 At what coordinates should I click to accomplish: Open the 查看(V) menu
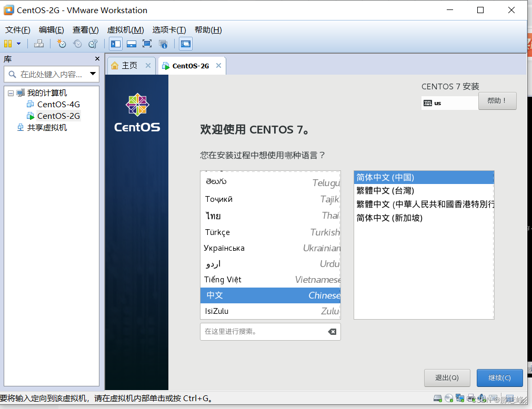click(x=85, y=30)
